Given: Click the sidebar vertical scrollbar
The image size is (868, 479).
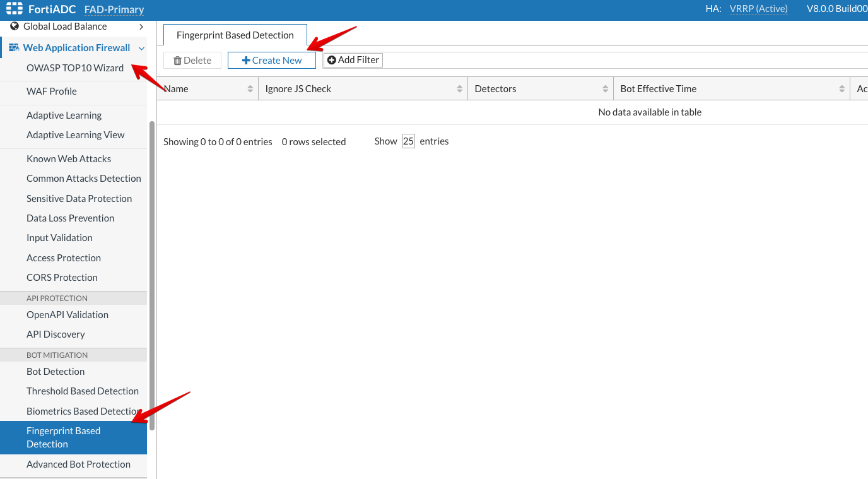Looking at the screenshot, I should tap(151, 271).
